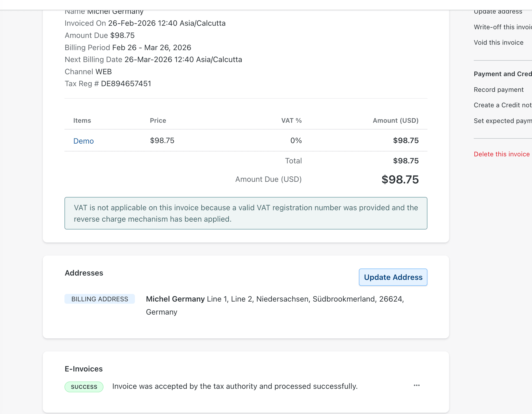Viewport: 532px width, 414px height.
Task: Click Set expected payment date link
Action: click(x=502, y=121)
